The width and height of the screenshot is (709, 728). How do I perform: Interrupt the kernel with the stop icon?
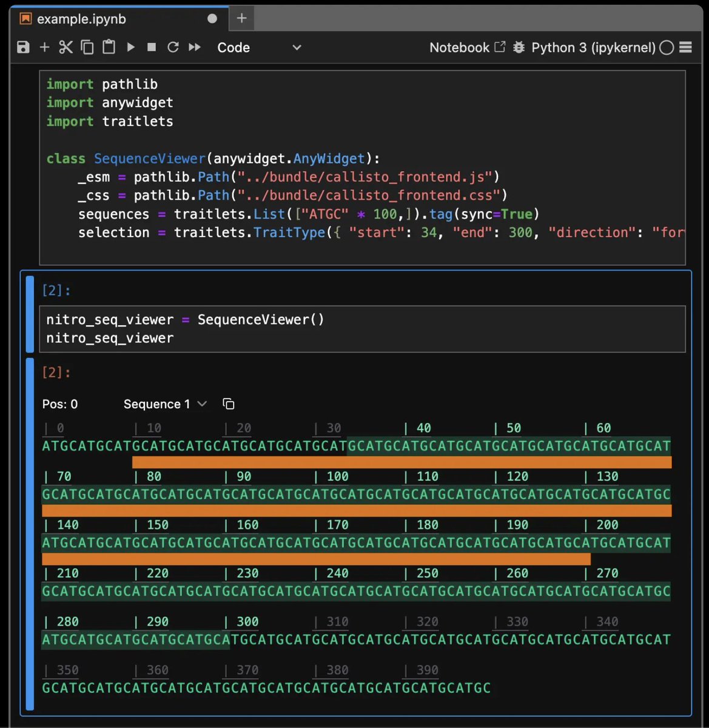coord(152,47)
